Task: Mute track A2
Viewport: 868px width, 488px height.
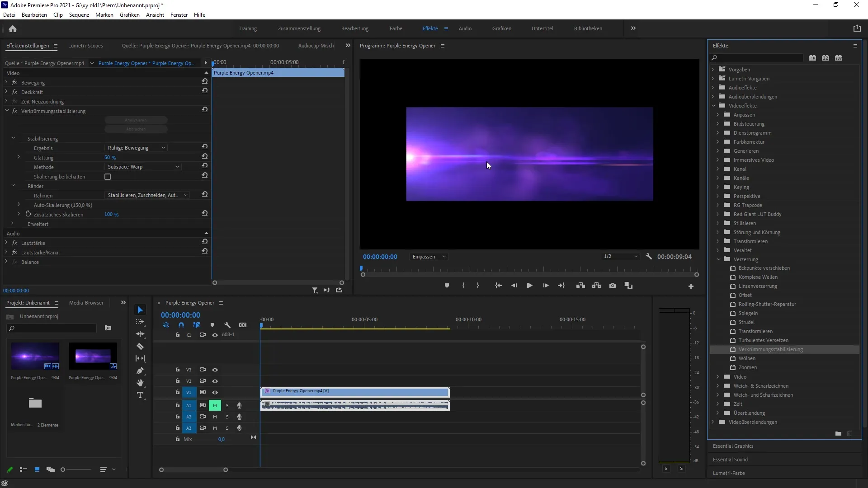Action: point(215,417)
